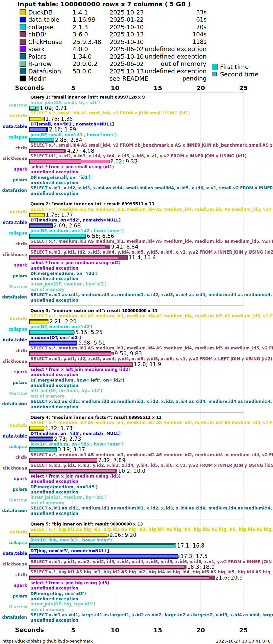Click the cyan collapse legend swatch
The width and height of the screenshot is (273, 644).
[23, 27]
